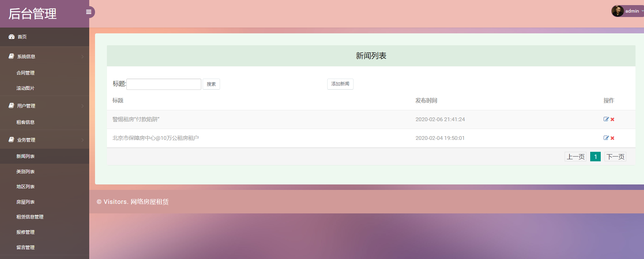The image size is (644, 259).
Task: Click the 系统信息 book icon
Action: click(11, 56)
